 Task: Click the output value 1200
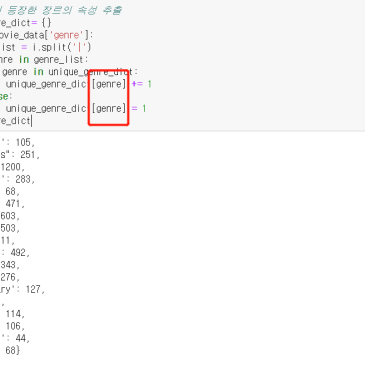point(11,167)
